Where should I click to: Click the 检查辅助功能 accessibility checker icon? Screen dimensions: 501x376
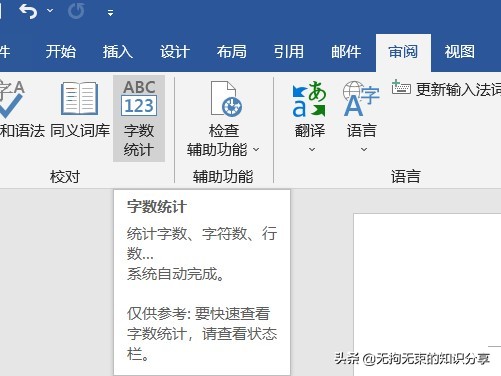(227, 99)
